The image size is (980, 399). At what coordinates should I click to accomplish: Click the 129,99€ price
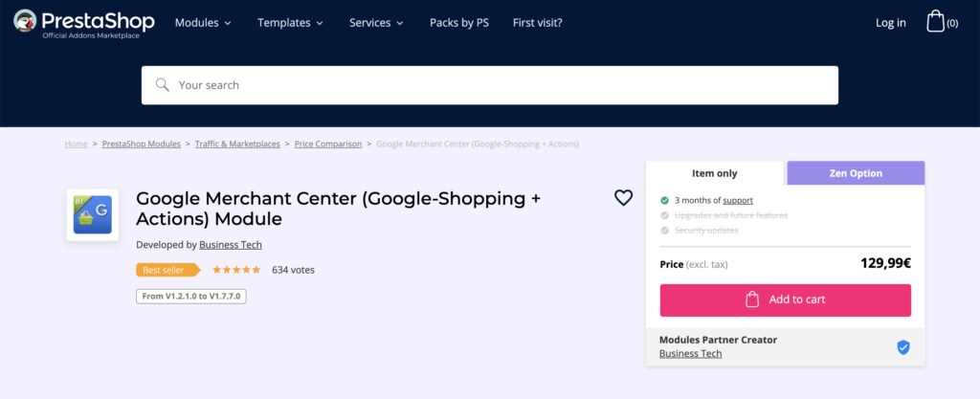885,263
